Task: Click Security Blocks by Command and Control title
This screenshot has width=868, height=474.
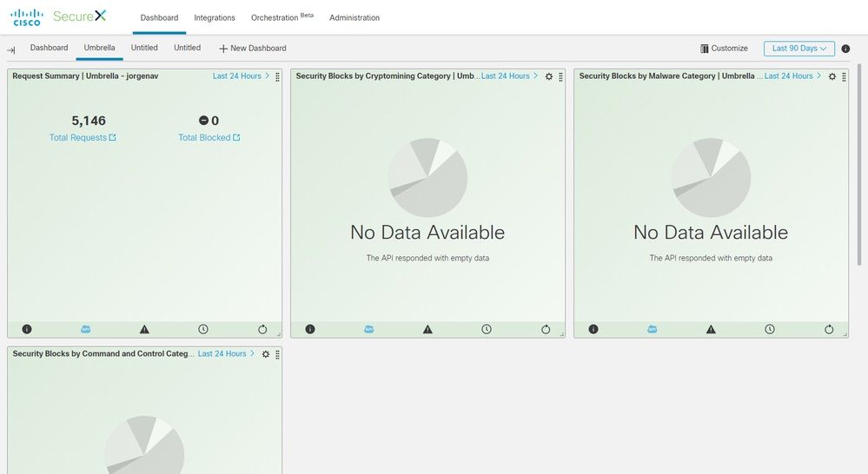Action: [x=103, y=353]
